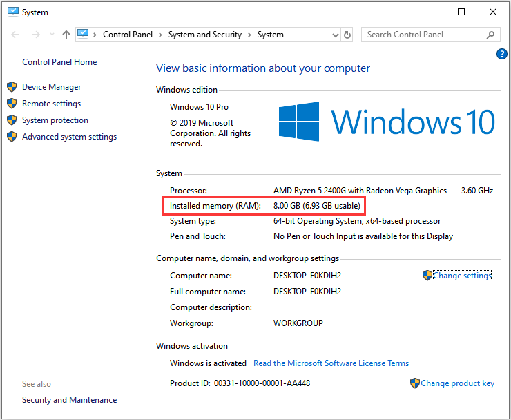Viewport: 511px width, 420px height.
Task: Open Remote settings
Action: [x=52, y=104]
